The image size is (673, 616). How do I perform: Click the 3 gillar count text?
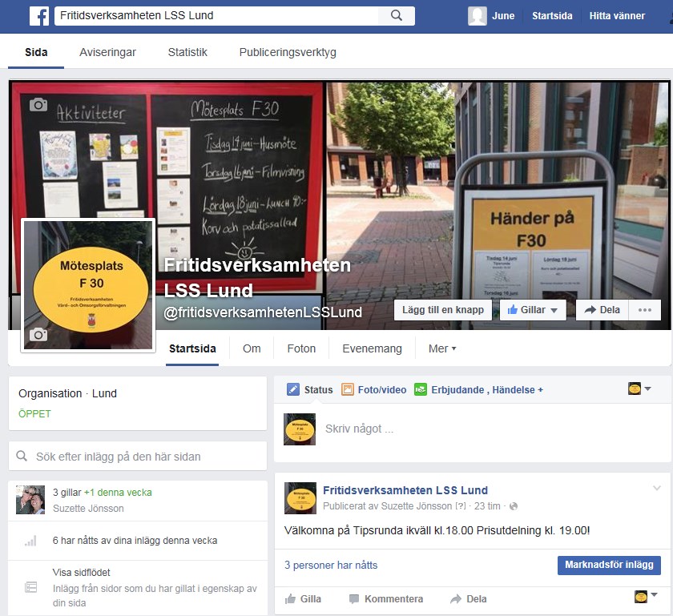[67, 493]
